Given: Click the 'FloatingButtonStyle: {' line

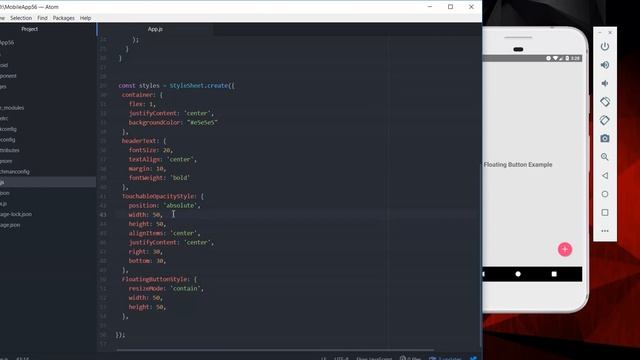Looking at the screenshot, I should 159,279.
